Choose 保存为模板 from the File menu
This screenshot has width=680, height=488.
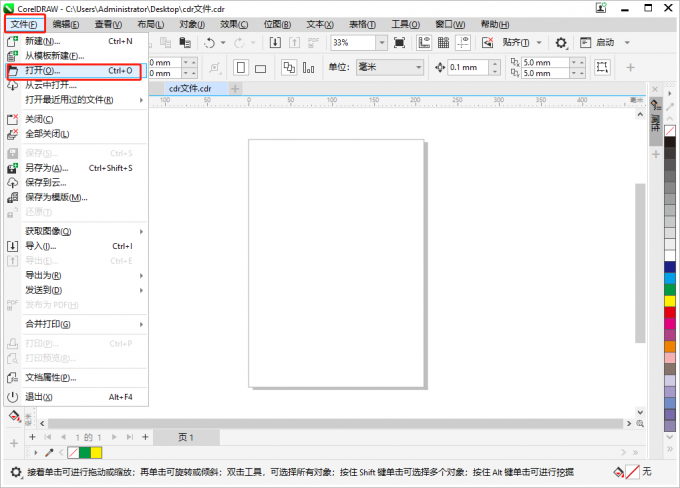[x=76, y=197]
